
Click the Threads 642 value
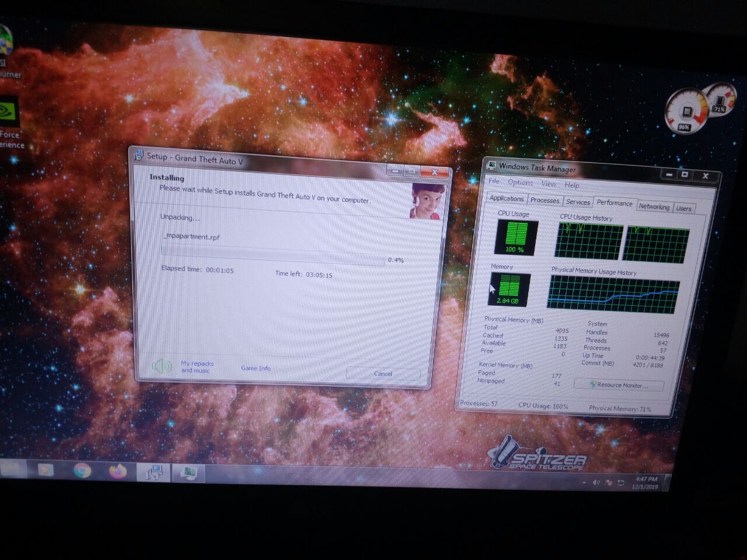(x=662, y=343)
